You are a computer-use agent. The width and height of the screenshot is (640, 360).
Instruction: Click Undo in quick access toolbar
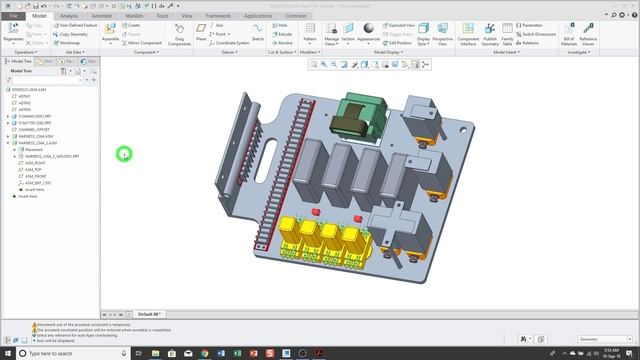pos(44,6)
